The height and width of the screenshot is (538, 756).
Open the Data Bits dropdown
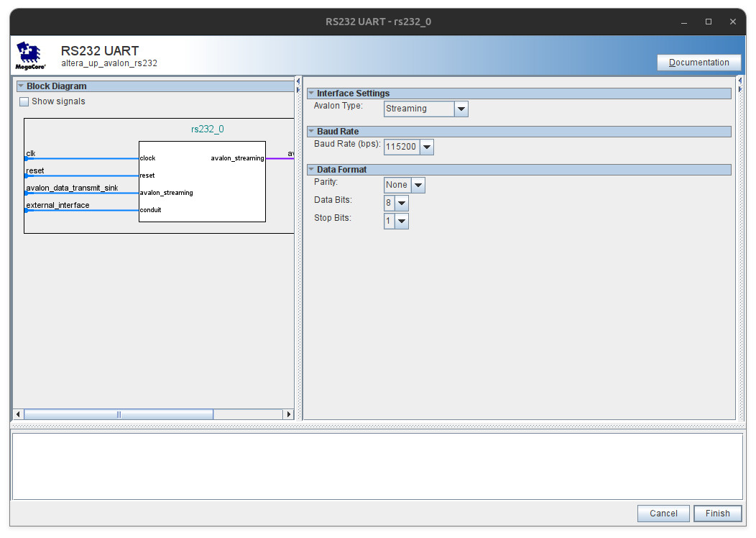coord(401,203)
